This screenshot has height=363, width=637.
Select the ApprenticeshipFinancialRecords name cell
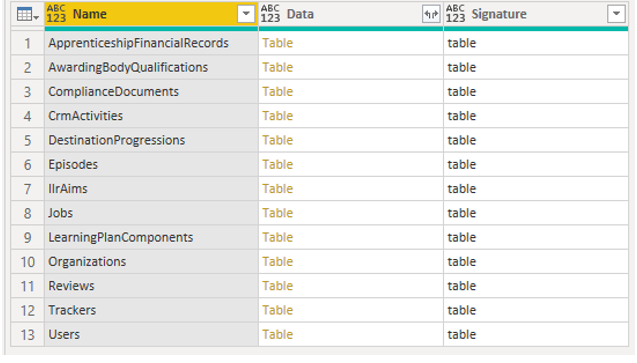coord(151,43)
